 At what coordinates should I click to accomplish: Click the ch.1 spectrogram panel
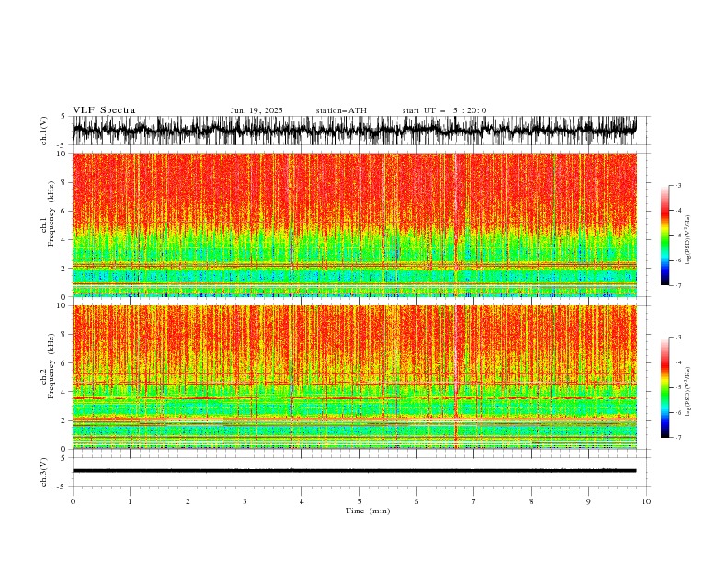(354, 224)
